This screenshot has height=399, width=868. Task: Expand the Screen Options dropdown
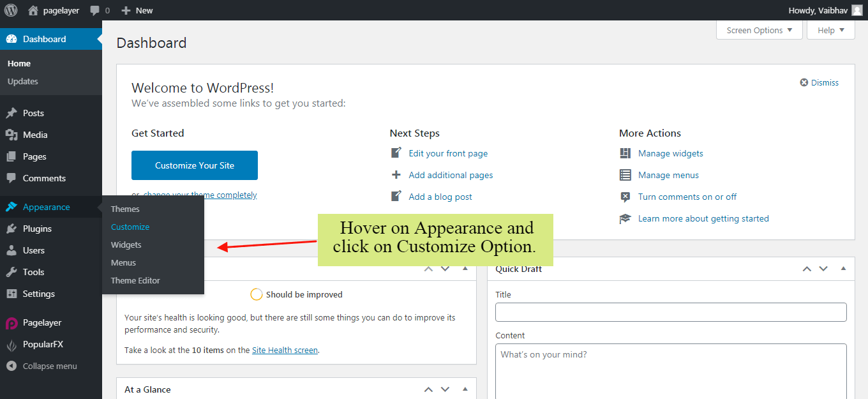tap(759, 30)
